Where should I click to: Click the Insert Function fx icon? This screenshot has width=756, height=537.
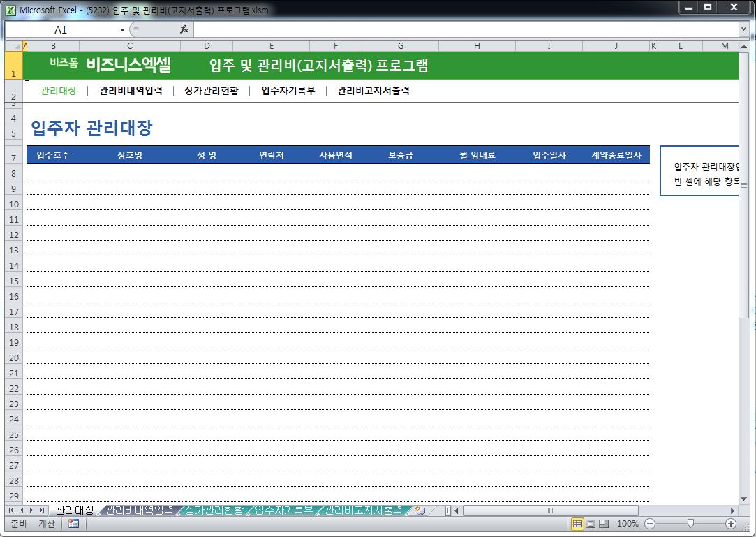[x=184, y=30]
